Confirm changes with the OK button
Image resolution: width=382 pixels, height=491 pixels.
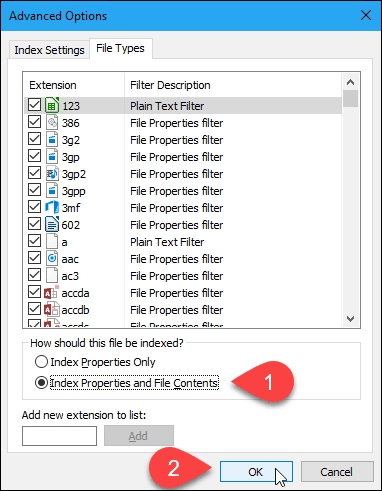[x=256, y=472]
